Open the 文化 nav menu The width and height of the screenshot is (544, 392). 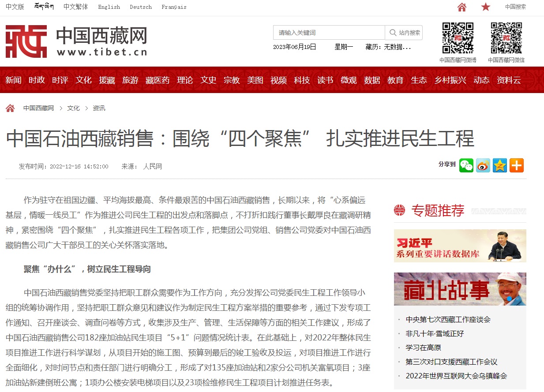(84, 80)
